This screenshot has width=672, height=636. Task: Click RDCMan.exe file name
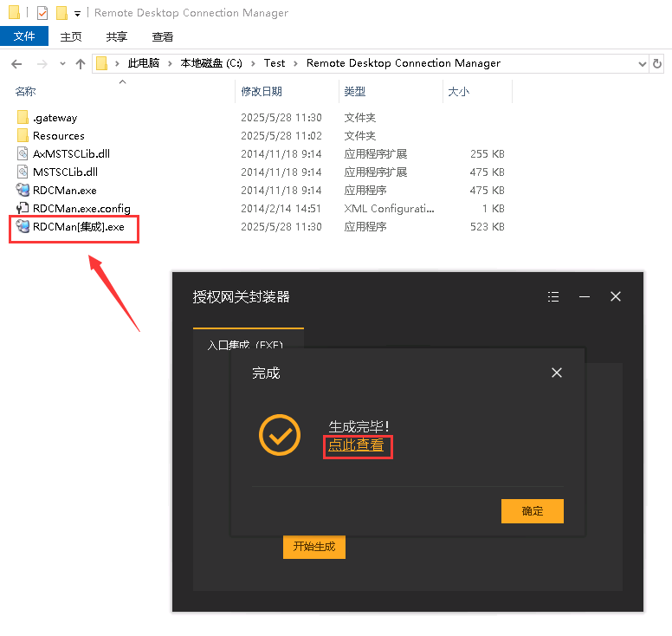65,190
